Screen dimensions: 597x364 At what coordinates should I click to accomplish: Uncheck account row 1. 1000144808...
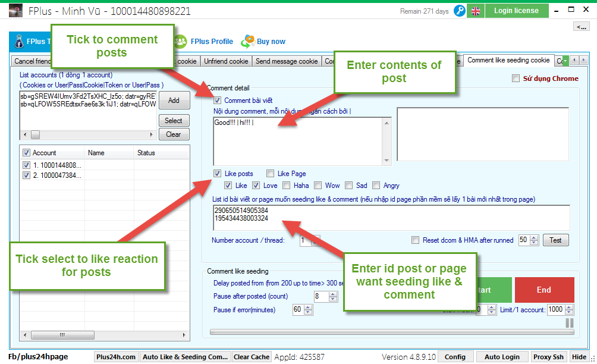click(x=26, y=165)
